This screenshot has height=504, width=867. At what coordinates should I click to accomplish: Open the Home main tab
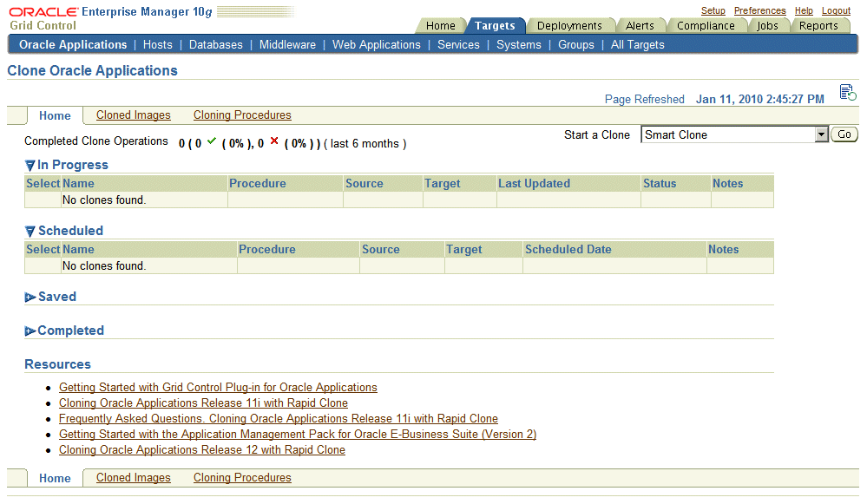click(x=441, y=25)
